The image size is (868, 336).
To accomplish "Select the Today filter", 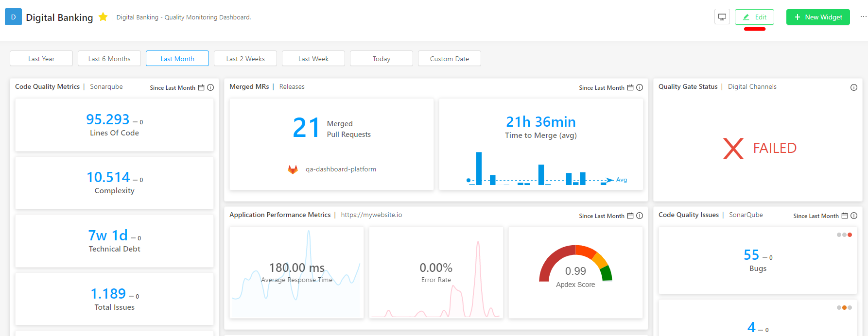I will click(382, 59).
